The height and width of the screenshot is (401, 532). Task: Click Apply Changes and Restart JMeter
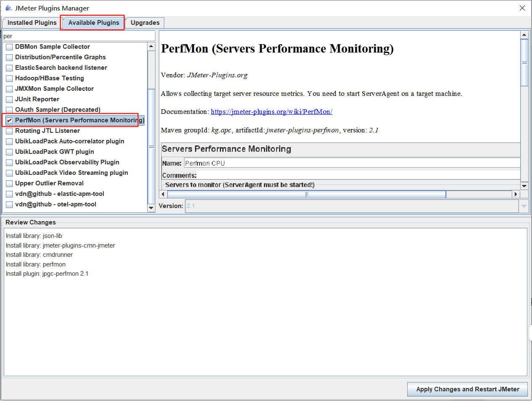click(468, 389)
